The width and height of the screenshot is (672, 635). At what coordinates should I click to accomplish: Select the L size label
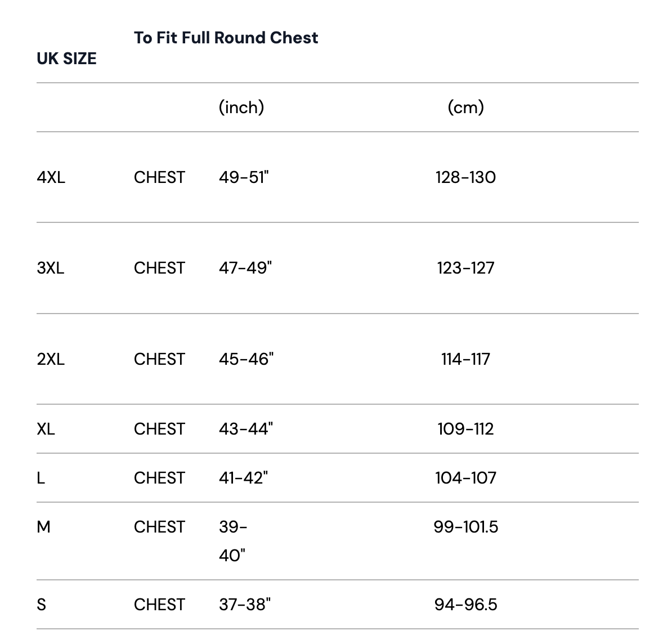pos(41,478)
